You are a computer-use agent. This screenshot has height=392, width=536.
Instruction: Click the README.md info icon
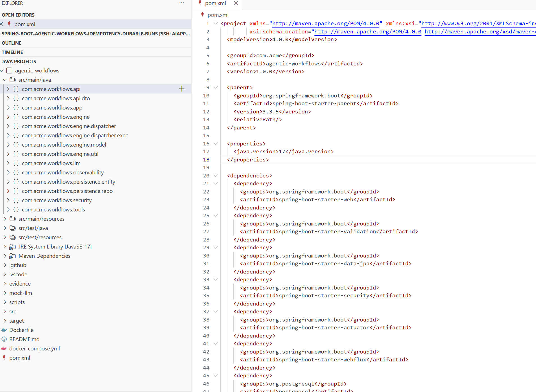click(4, 339)
